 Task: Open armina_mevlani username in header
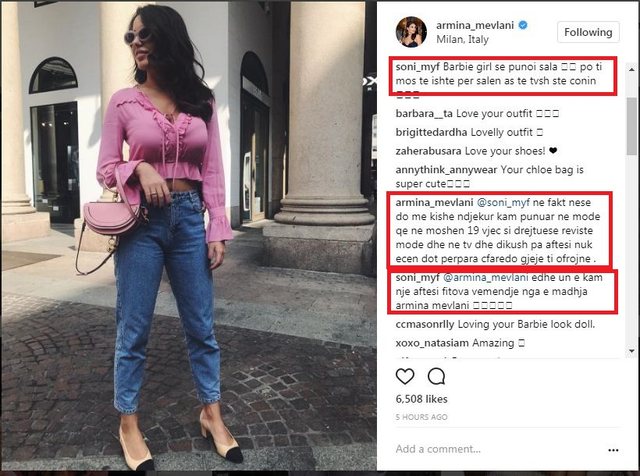(x=475, y=25)
